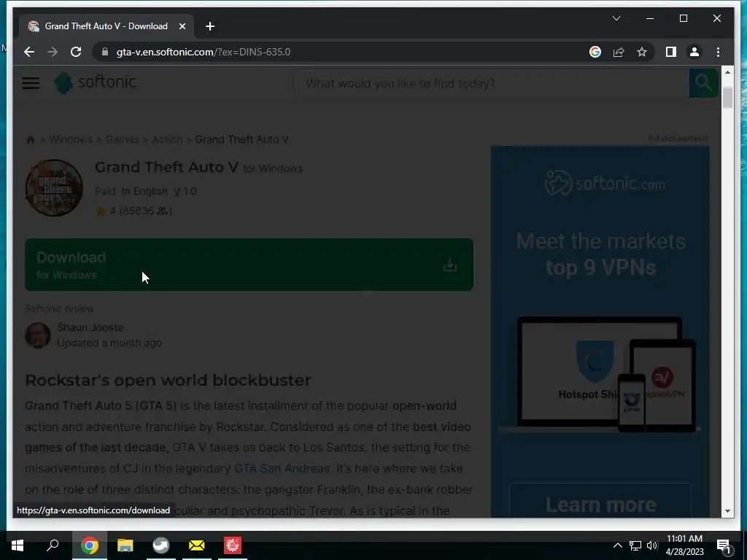The height and width of the screenshot is (560, 747).
Task: Close the Grand Theft Auto V tab
Action: click(182, 26)
